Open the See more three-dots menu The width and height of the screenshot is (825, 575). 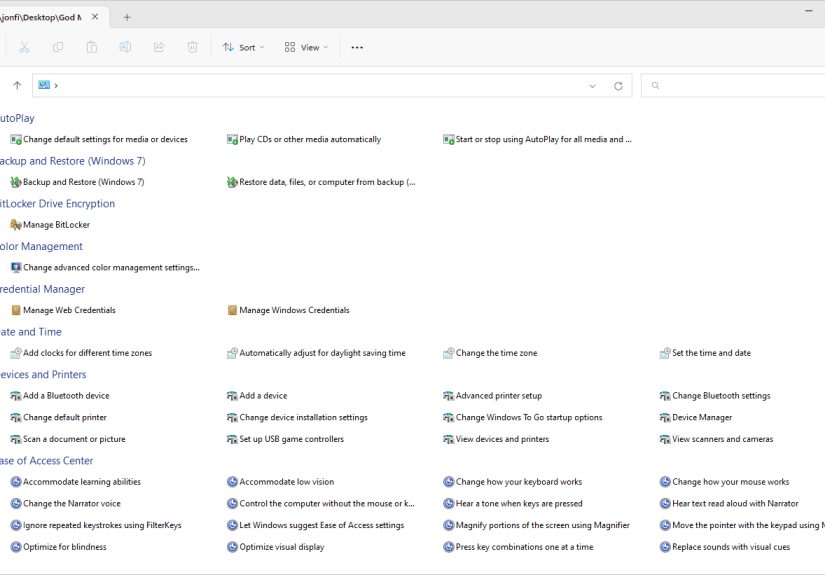click(x=357, y=47)
